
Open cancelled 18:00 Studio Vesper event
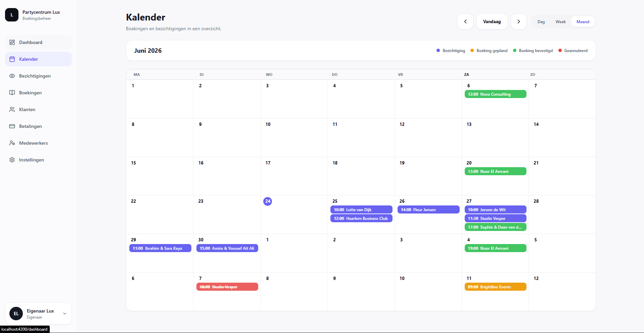tap(227, 287)
